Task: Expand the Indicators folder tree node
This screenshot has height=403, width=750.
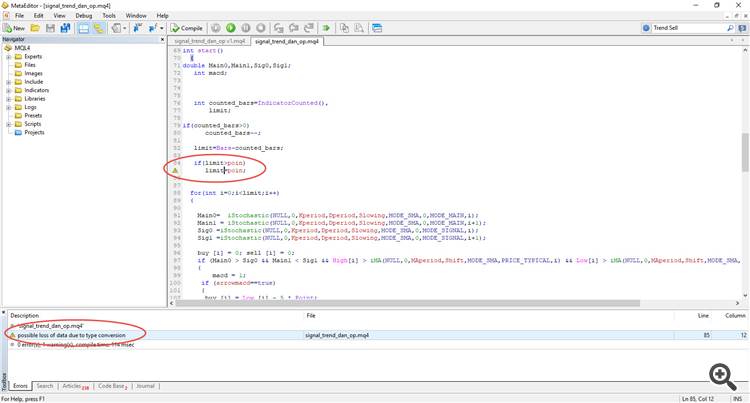Action: [8, 90]
